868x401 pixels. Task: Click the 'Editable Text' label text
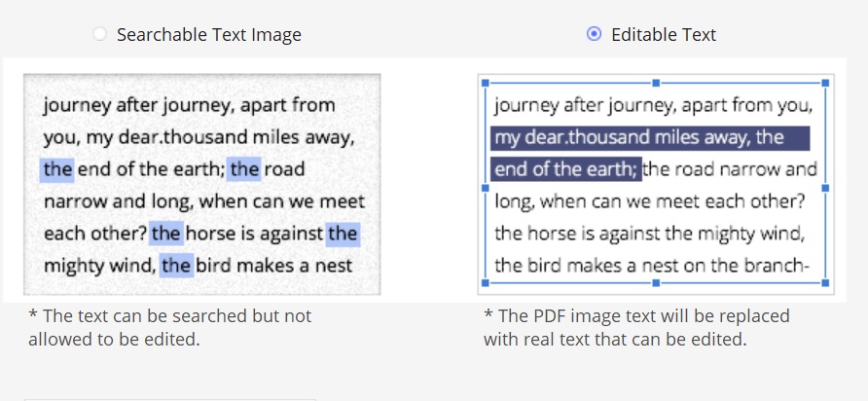coord(664,35)
